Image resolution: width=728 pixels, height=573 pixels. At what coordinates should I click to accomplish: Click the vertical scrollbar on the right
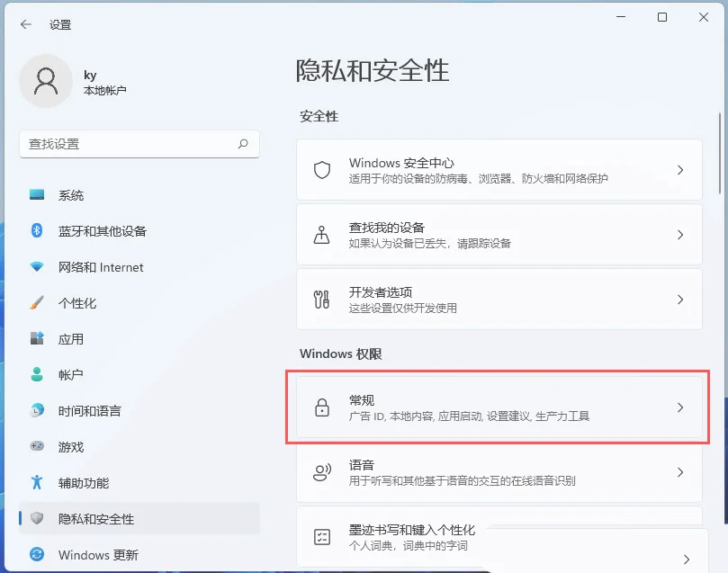pos(719,153)
